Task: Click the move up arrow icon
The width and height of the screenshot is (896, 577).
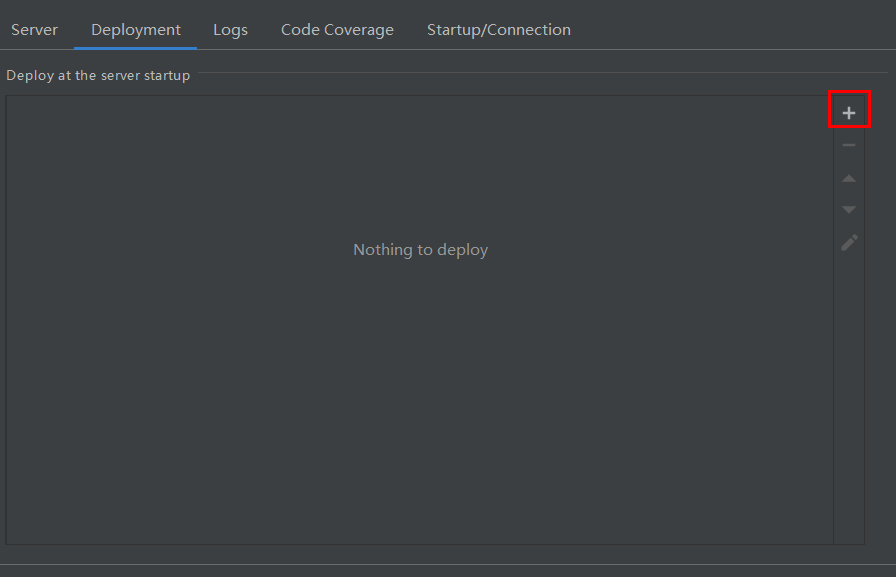Action: click(x=849, y=178)
